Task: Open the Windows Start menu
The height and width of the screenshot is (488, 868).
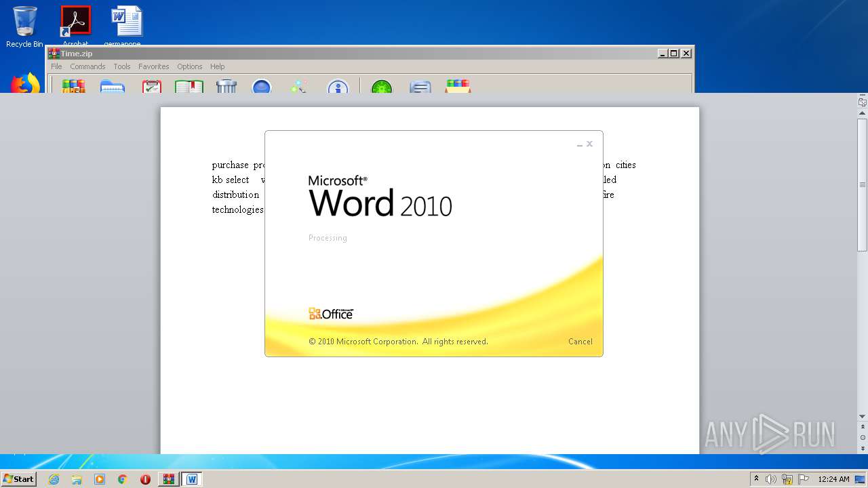Action: click(18, 479)
